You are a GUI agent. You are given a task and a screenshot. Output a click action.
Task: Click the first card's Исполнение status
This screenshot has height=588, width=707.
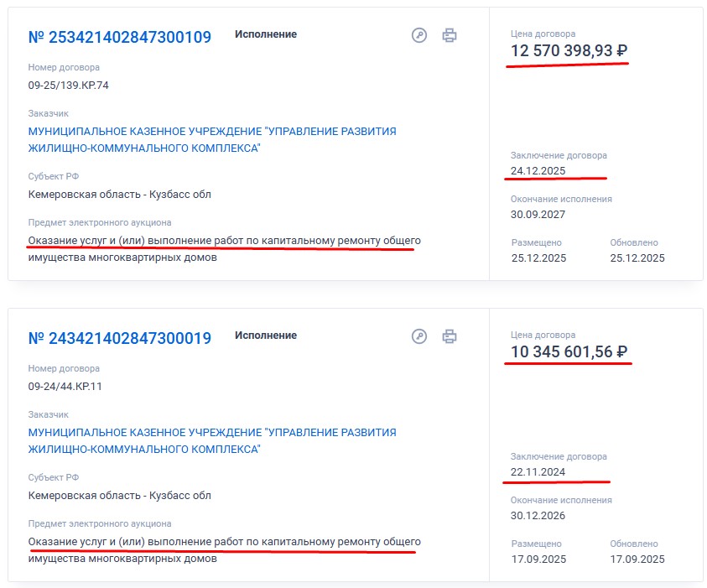[266, 34]
